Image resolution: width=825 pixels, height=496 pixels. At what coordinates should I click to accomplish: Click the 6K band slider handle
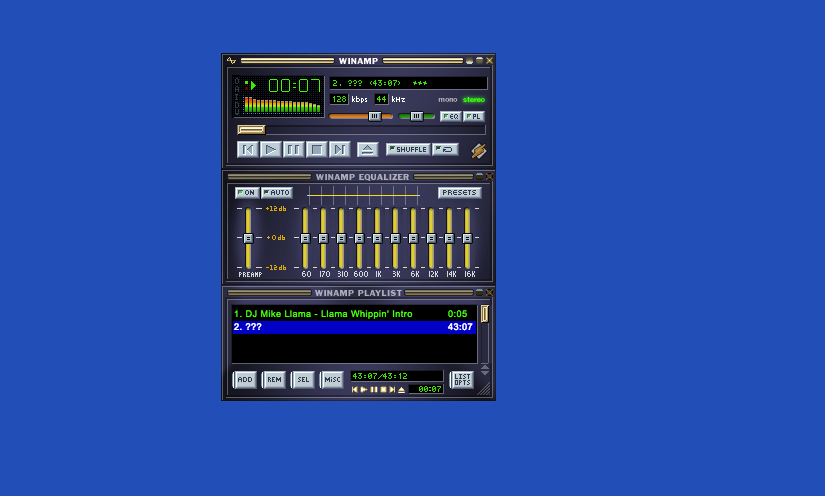(x=413, y=238)
